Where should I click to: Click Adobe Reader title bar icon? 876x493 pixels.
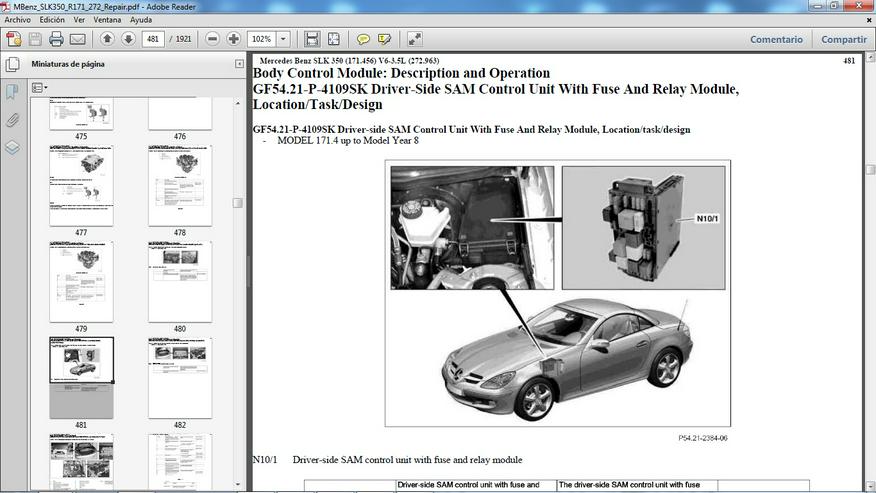tap(6, 7)
